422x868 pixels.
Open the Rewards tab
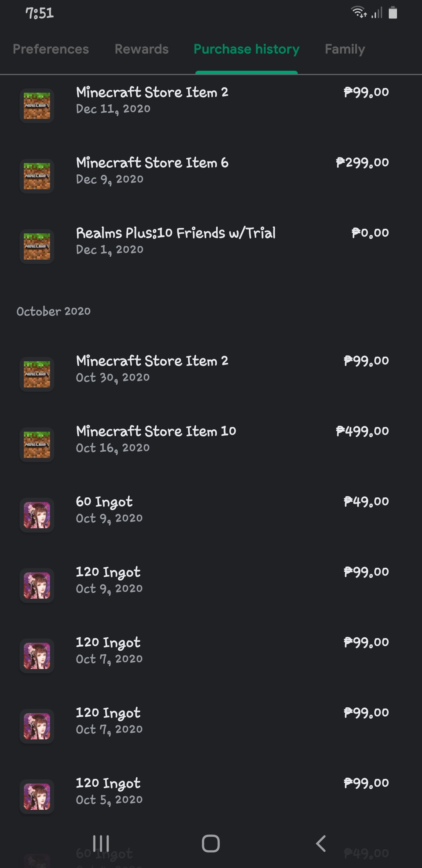click(141, 49)
